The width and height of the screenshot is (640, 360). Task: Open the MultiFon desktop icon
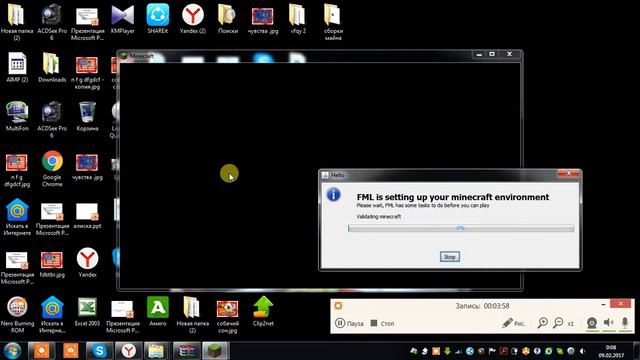pyautogui.click(x=17, y=116)
